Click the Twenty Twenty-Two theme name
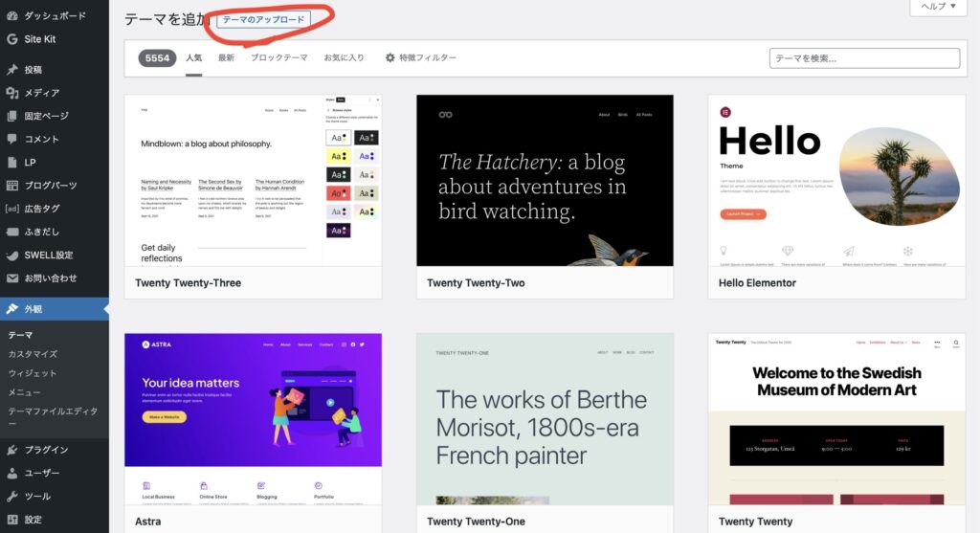The width and height of the screenshot is (980, 533). pyautogui.click(x=476, y=283)
